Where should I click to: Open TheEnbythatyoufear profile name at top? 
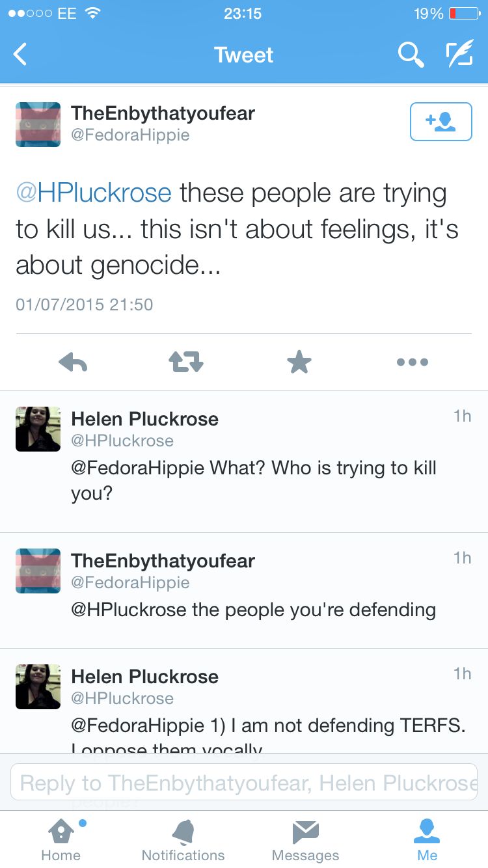pos(163,113)
